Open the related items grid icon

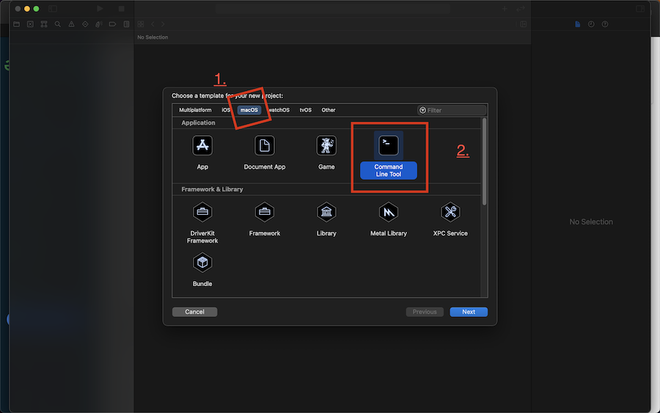141,24
